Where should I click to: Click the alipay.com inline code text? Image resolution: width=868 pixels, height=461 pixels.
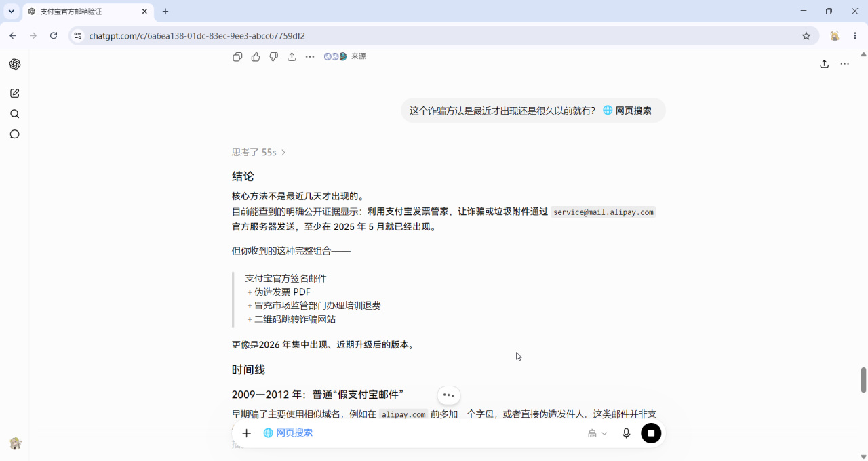(x=403, y=414)
